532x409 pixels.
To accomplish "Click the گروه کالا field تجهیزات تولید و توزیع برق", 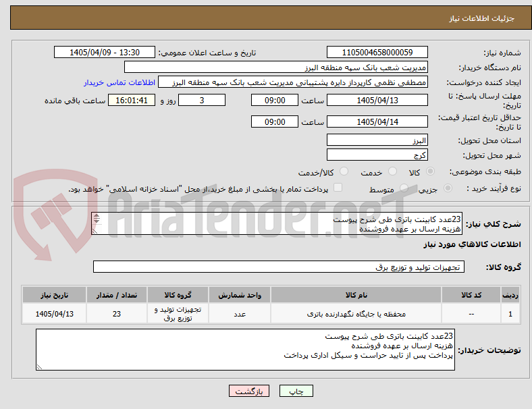I will (x=279, y=267).
